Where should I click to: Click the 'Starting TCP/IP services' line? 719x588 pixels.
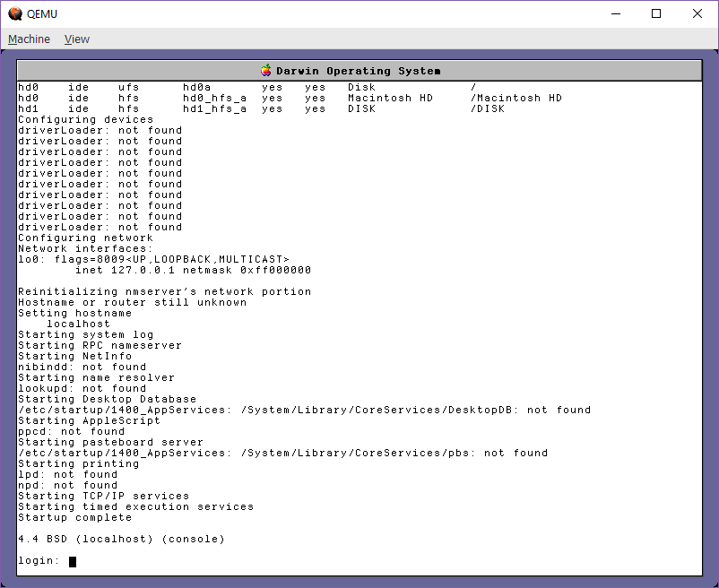tap(103, 496)
